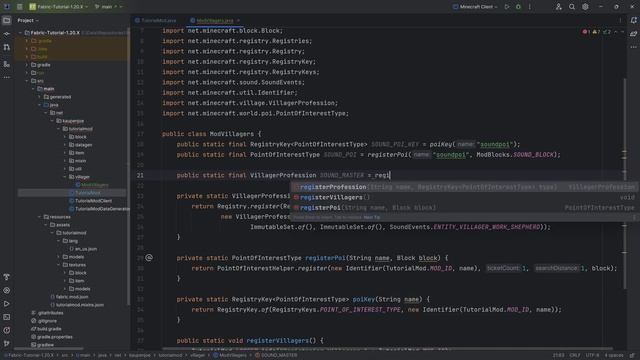Open the Fabric-Tutorial-1.20.X project dropdown
Viewport: 640px width, 360px height.
click(x=58, y=7)
